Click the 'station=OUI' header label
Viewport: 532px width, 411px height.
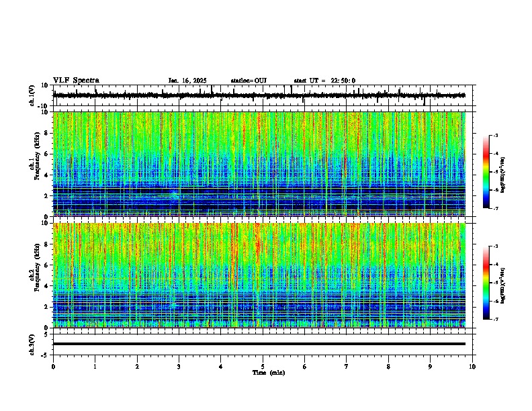pos(249,81)
